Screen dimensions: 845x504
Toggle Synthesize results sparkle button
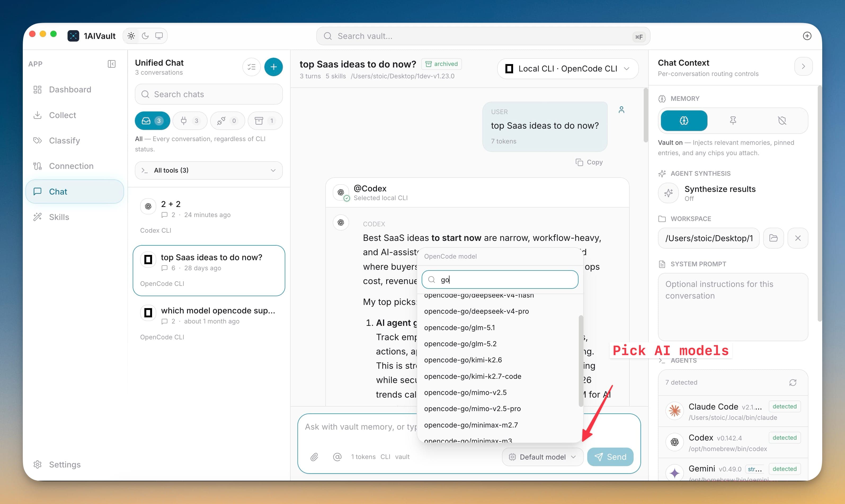point(668,193)
